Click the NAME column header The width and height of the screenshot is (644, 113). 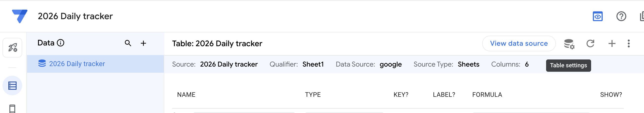pyautogui.click(x=186, y=95)
